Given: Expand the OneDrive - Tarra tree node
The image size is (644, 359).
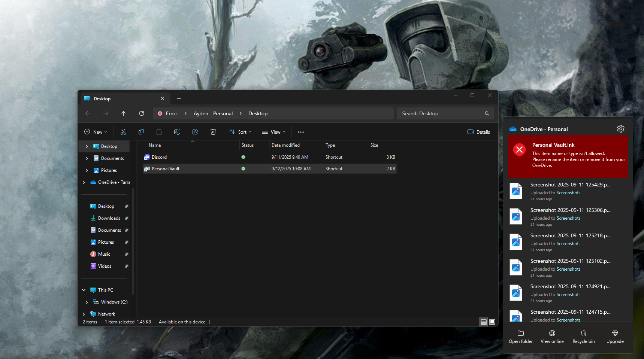Looking at the screenshot, I should [x=84, y=182].
